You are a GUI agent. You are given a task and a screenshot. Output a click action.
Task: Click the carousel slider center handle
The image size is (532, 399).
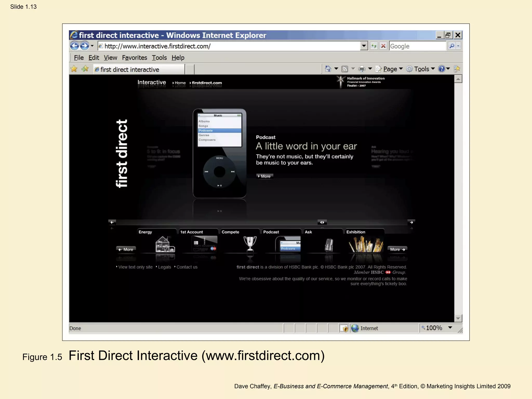322,222
